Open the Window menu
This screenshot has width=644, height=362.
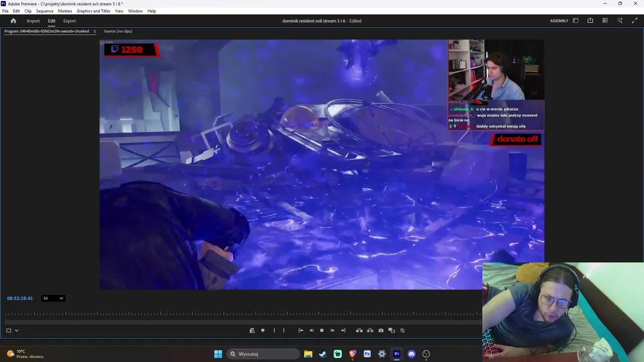point(135,11)
